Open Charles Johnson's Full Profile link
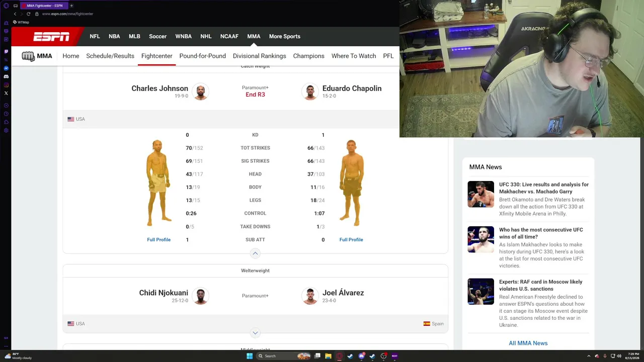This screenshot has width=644, height=362. pos(158,240)
